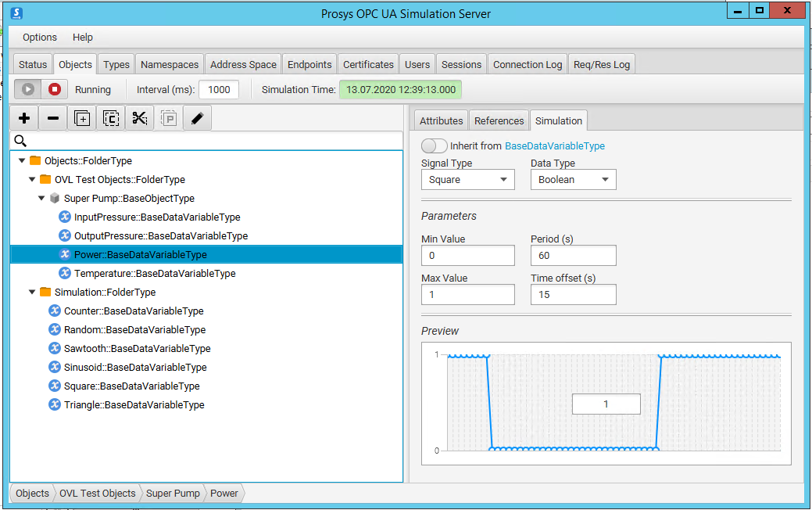Click the Sawtooth variable icon
Image resolution: width=812 pixels, height=510 pixels.
55,348
